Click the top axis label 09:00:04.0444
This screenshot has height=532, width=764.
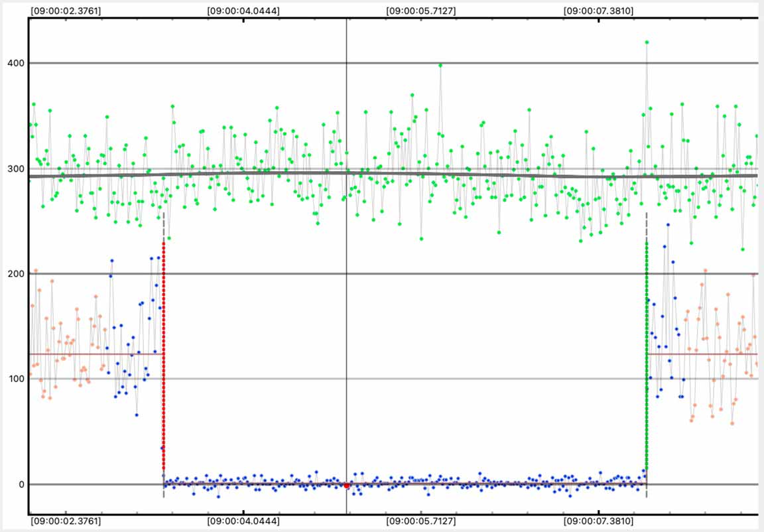243,11
